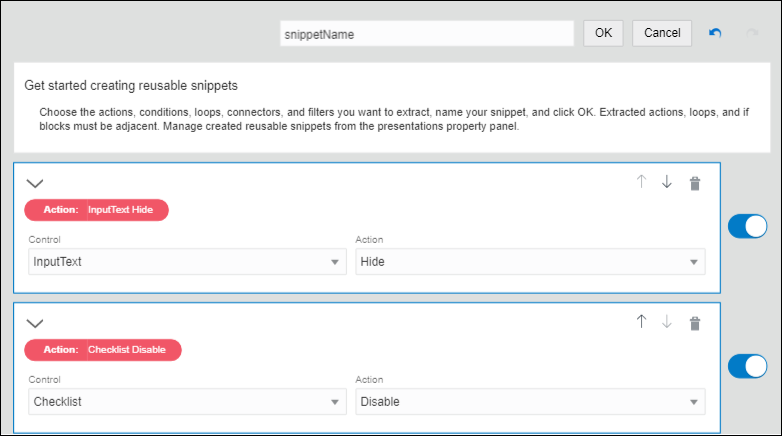Cancel snippet creation
Image resolution: width=782 pixels, height=436 pixels.
click(662, 33)
